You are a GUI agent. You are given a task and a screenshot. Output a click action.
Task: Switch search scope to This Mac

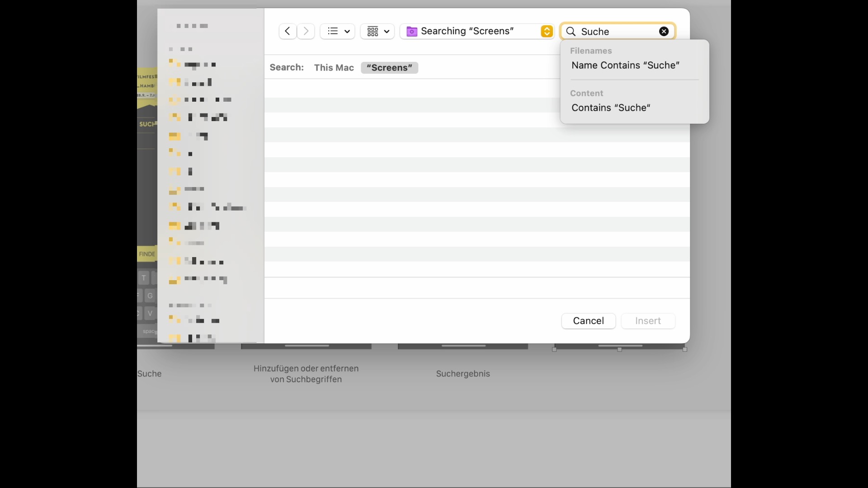click(334, 68)
